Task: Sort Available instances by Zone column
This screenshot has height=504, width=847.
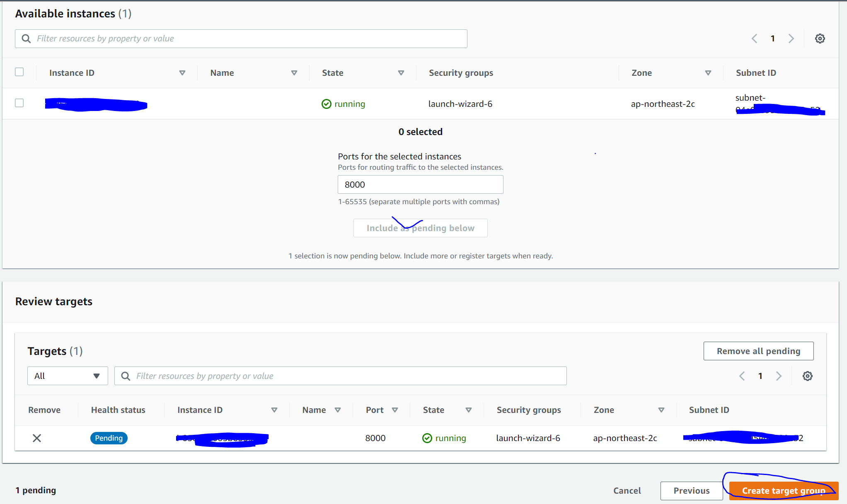Action: (708, 73)
